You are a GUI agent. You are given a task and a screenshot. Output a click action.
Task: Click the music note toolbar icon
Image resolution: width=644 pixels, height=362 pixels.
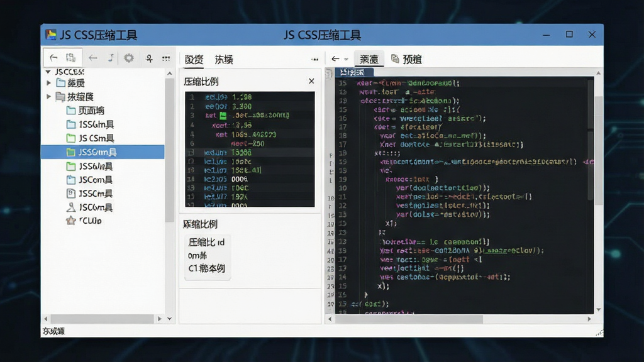(111, 58)
